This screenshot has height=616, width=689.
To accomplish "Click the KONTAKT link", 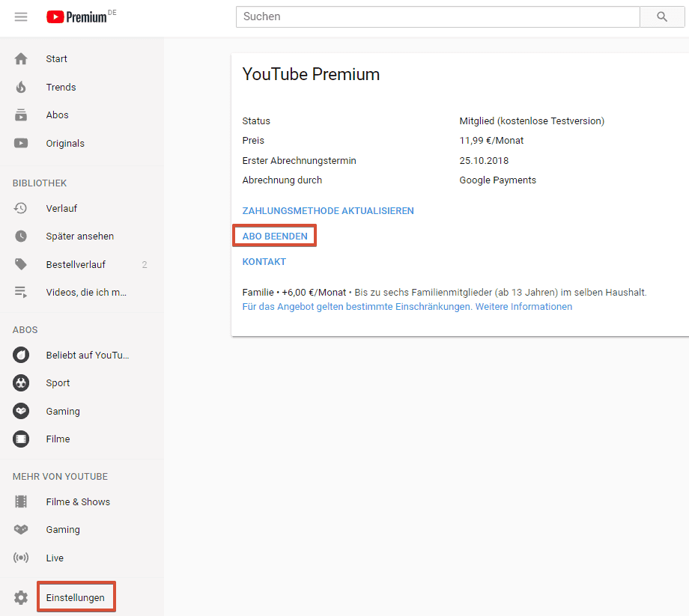I will [264, 262].
